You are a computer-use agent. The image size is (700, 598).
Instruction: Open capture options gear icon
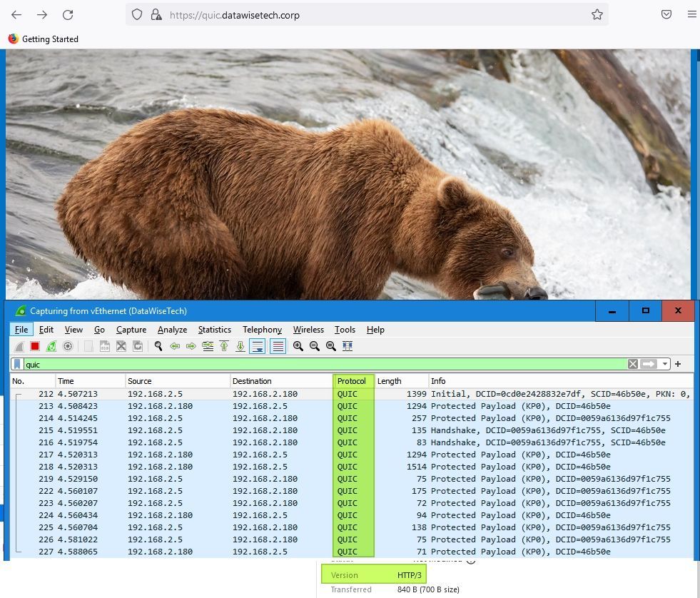67,346
